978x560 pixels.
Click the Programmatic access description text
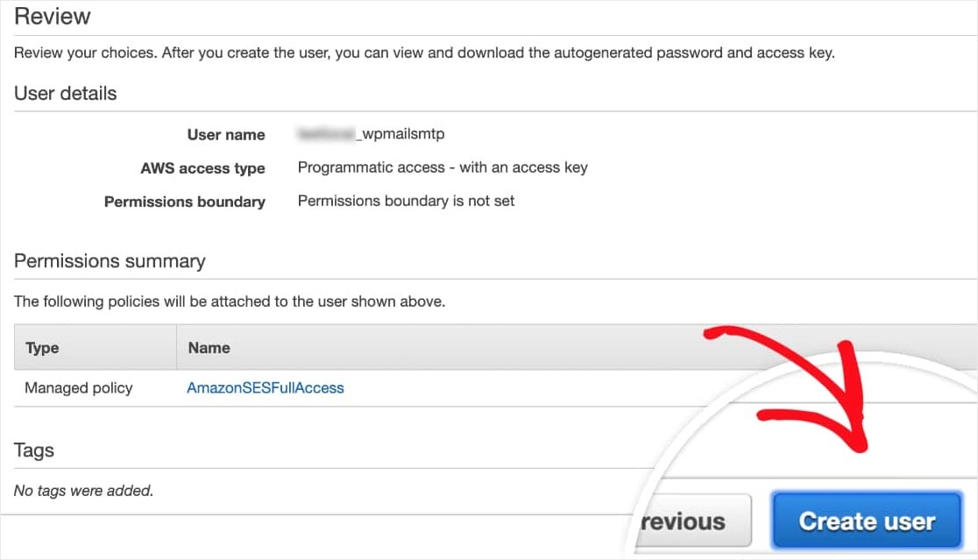pyautogui.click(x=443, y=167)
